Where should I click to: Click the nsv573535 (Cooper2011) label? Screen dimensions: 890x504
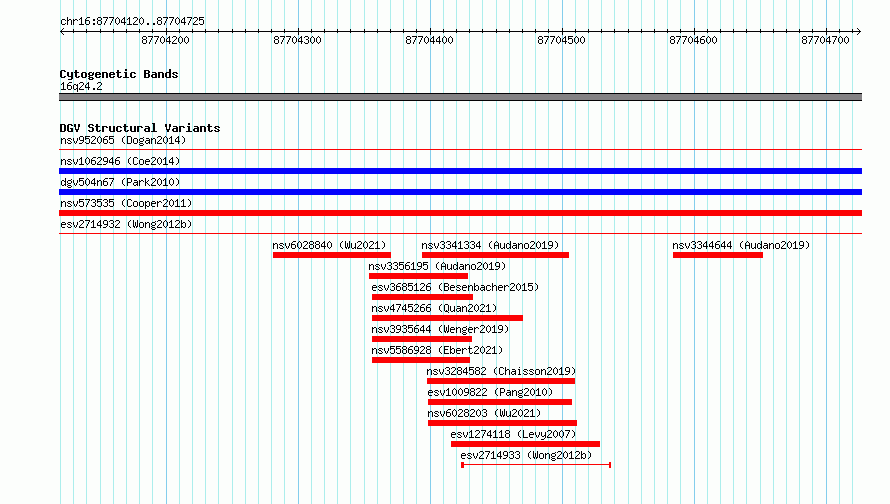(126, 203)
